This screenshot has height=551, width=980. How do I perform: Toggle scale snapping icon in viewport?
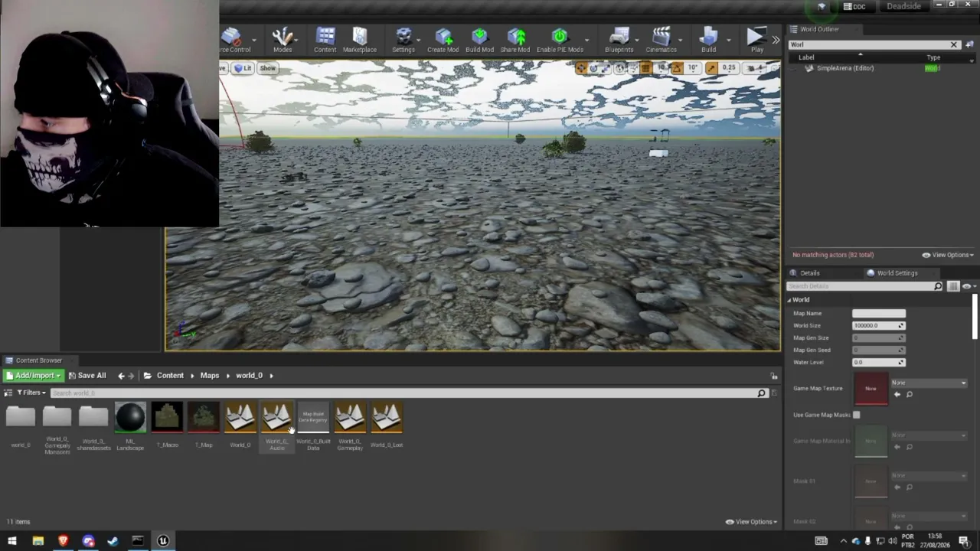[712, 68]
